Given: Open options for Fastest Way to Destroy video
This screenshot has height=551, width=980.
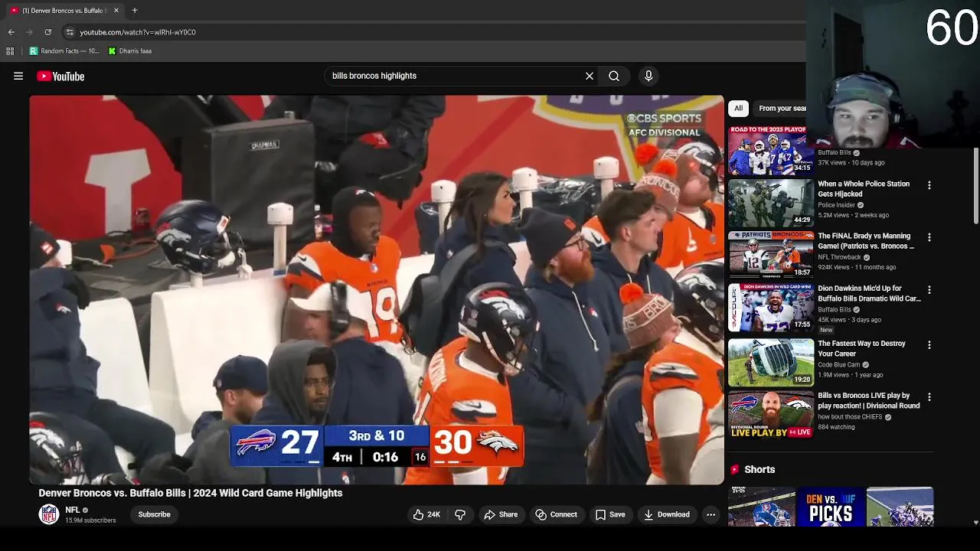Looking at the screenshot, I should click(x=929, y=345).
